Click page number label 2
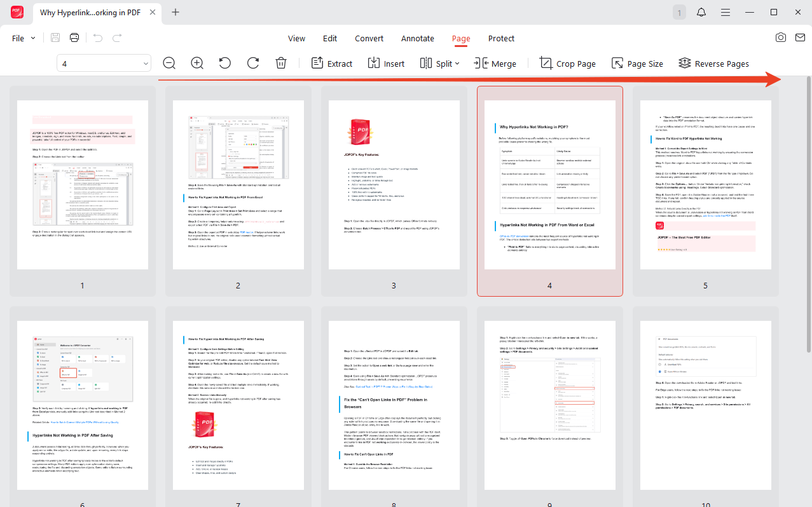The height and width of the screenshot is (507, 812). click(x=238, y=286)
